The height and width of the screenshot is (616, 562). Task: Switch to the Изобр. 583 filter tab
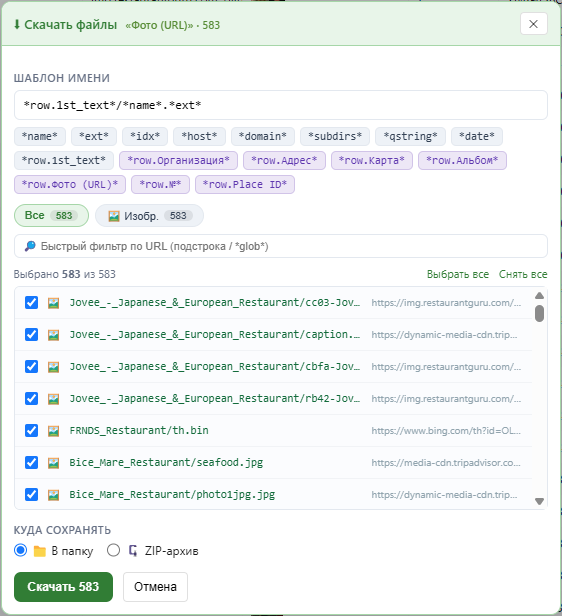coord(150,216)
